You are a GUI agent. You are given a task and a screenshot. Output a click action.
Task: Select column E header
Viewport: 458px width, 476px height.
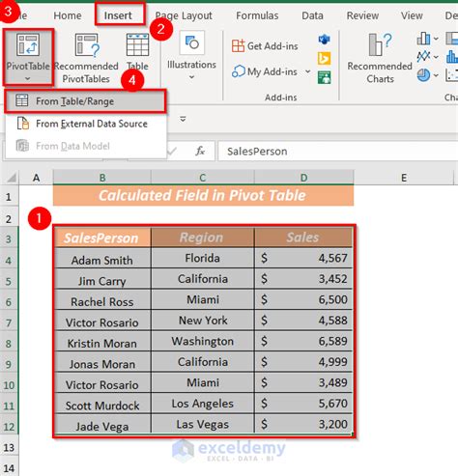click(x=404, y=178)
